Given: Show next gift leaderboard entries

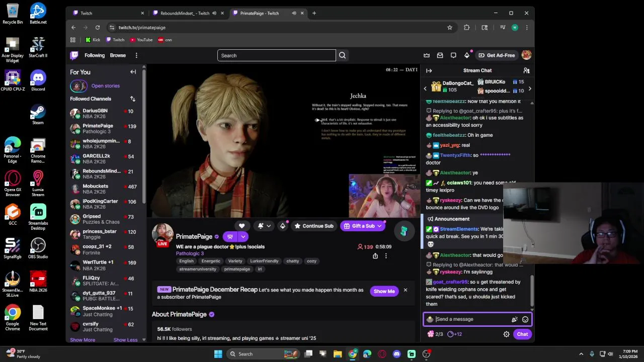Looking at the screenshot, I should (529, 89).
